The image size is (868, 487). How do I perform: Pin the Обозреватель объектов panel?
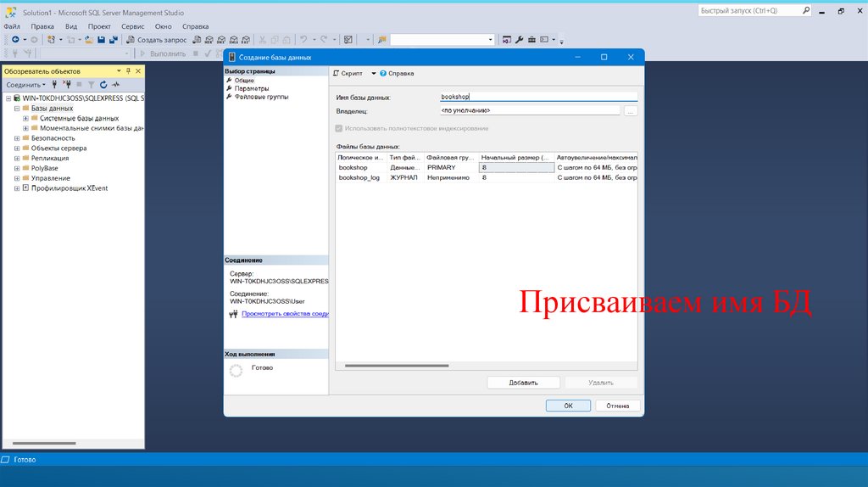129,71
